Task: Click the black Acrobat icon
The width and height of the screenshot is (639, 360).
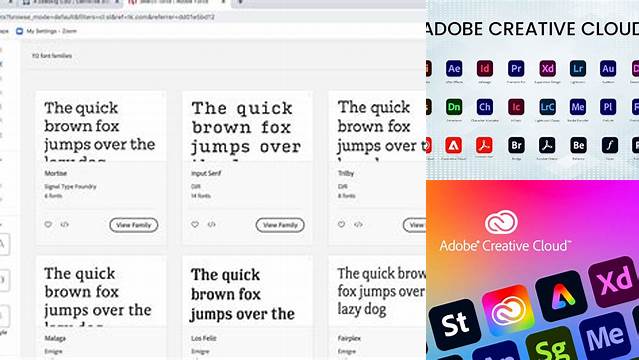Action: coord(547,145)
